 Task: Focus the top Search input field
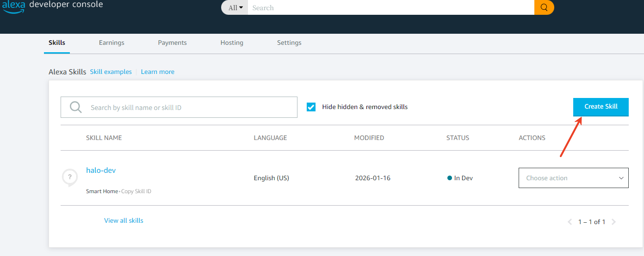coord(391,7)
